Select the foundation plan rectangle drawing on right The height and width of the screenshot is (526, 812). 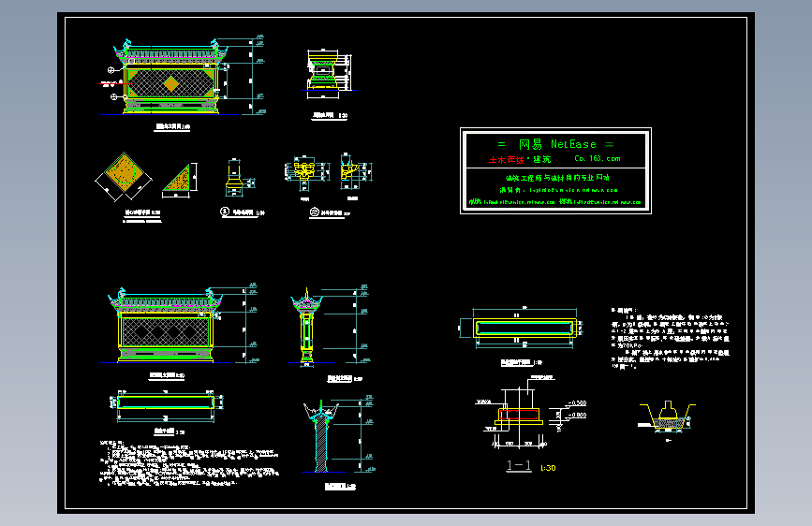tap(524, 328)
